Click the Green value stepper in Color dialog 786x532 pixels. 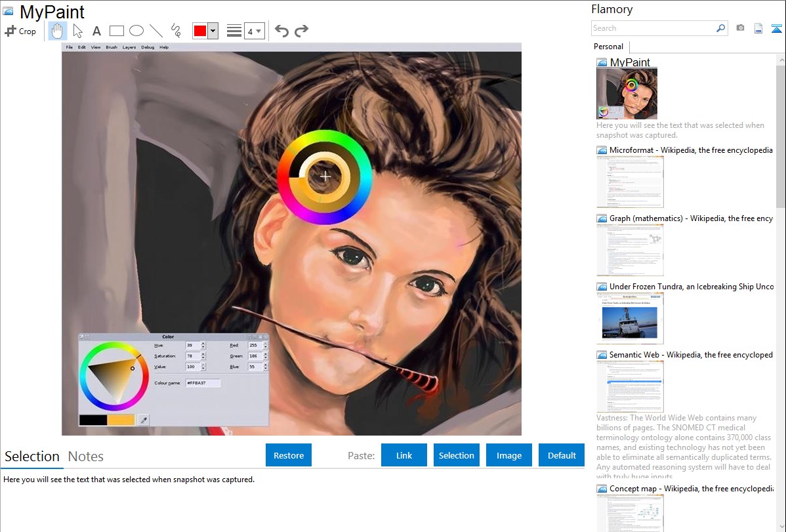coord(265,356)
